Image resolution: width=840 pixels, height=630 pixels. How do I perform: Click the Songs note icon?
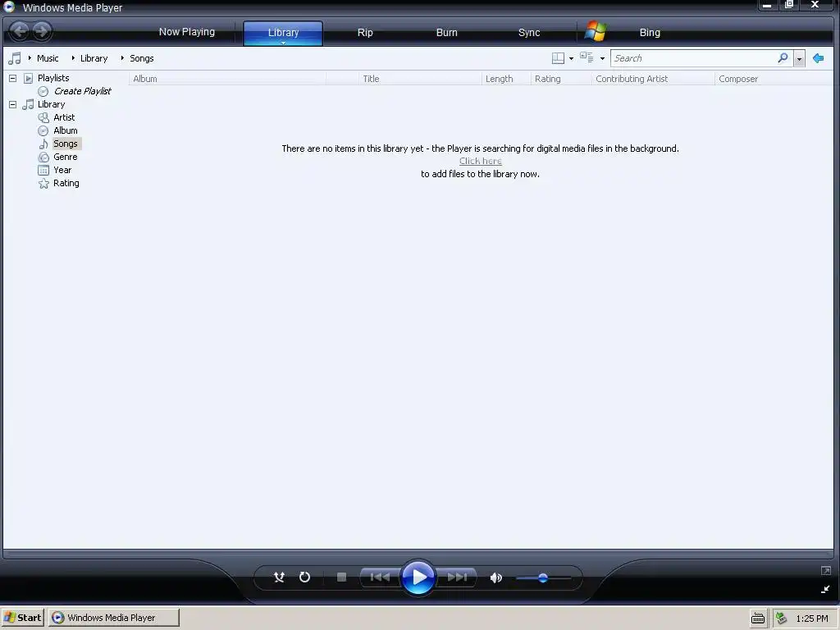(x=43, y=144)
